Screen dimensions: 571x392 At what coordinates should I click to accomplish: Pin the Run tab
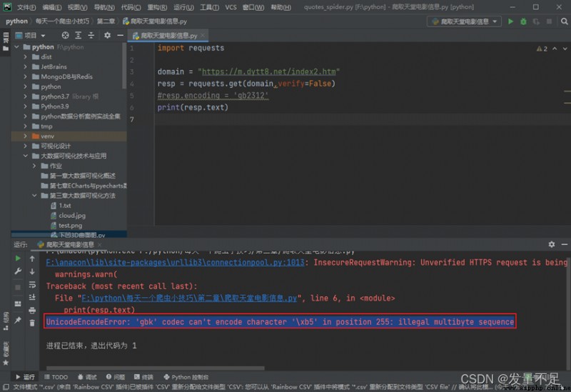tap(17, 320)
